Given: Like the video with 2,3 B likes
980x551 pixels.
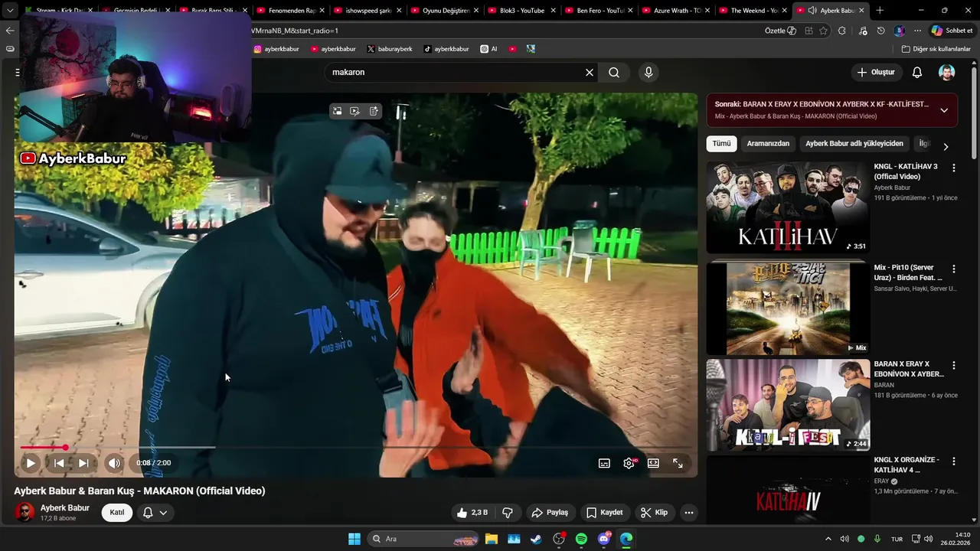Looking at the screenshot, I should pos(472,513).
